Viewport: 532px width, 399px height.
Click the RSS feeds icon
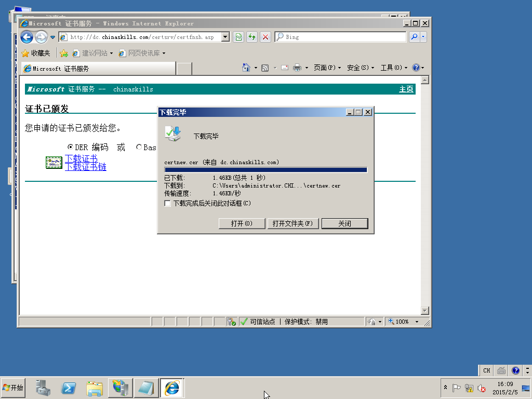pos(265,68)
